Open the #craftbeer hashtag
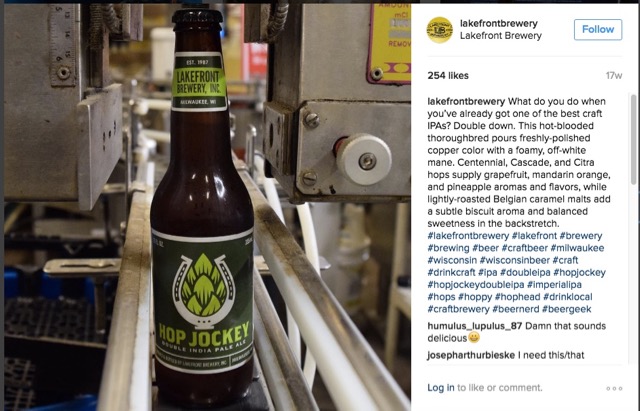640x411 pixels. 524,248
